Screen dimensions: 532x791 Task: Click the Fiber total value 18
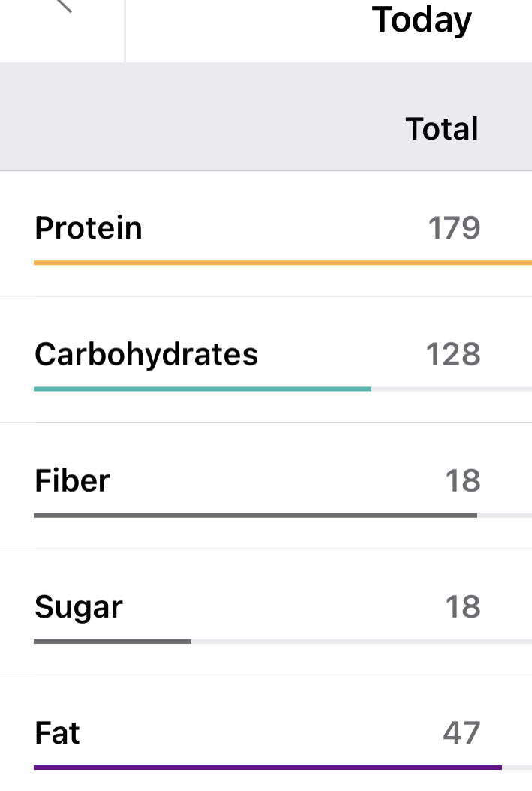463,480
